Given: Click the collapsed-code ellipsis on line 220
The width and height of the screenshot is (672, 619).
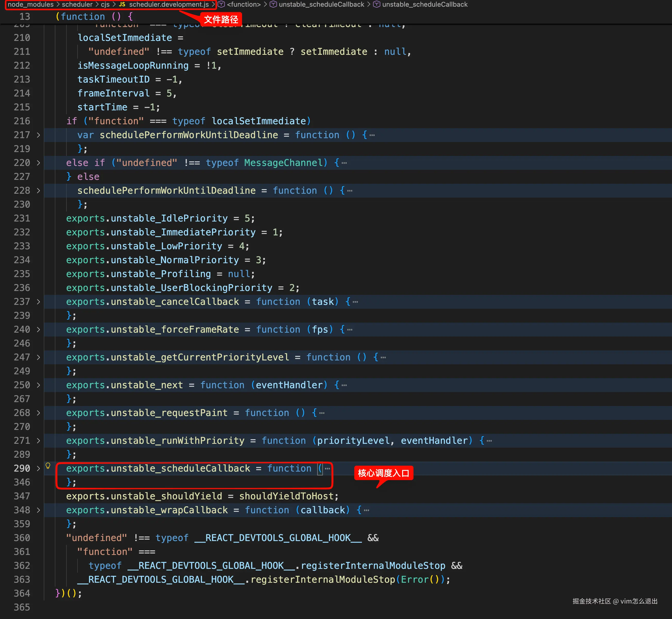Looking at the screenshot, I should click(x=344, y=163).
